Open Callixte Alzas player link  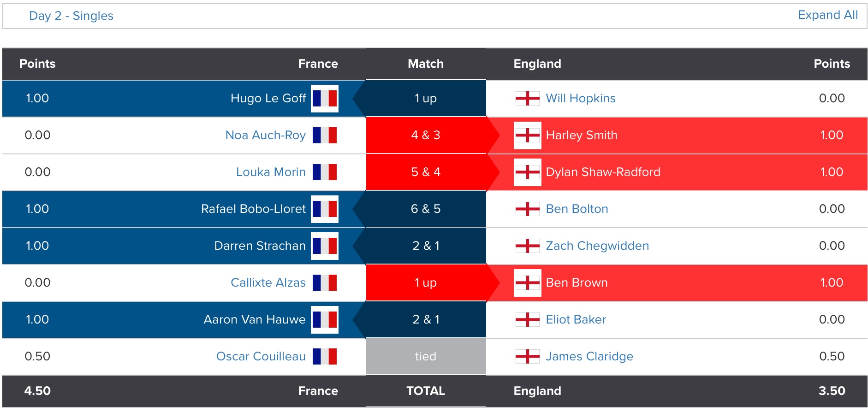coord(268,283)
